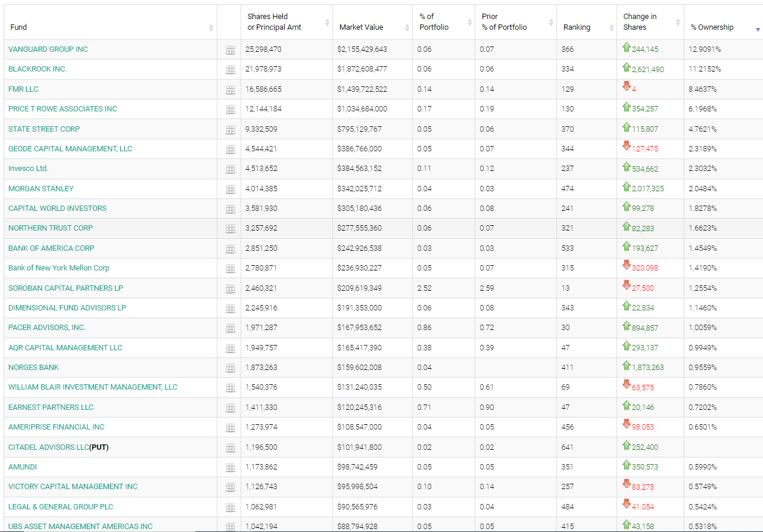Open PACER ADVISORS, INC. link
Viewport: 763px width, 532px height.
pos(47,328)
